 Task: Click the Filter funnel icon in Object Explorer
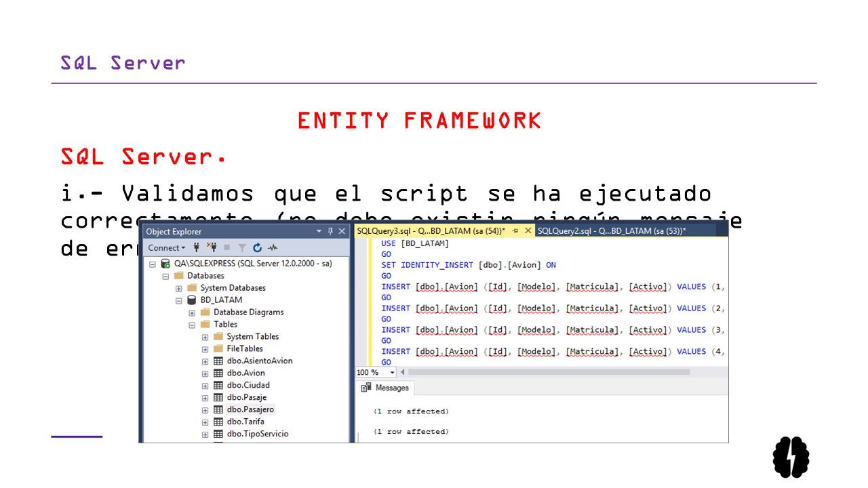pyautogui.click(x=242, y=247)
